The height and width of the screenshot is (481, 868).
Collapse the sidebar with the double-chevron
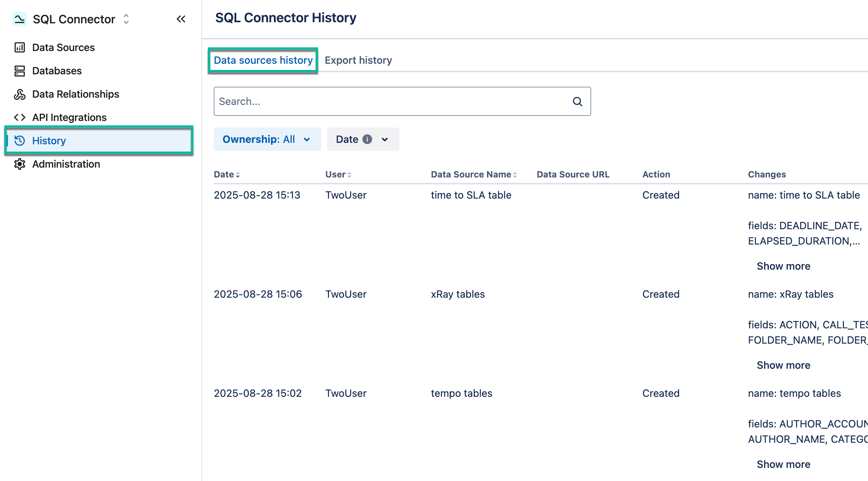tap(181, 19)
